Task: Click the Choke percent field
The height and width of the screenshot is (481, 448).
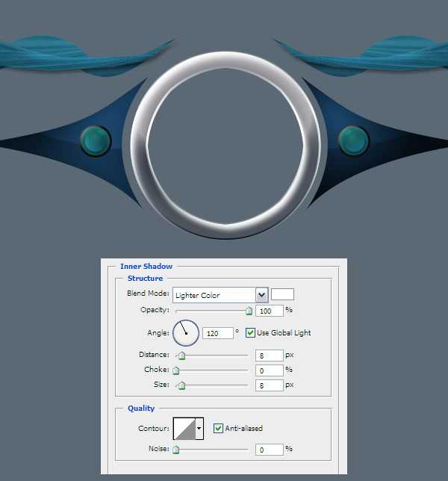Action: pos(270,370)
